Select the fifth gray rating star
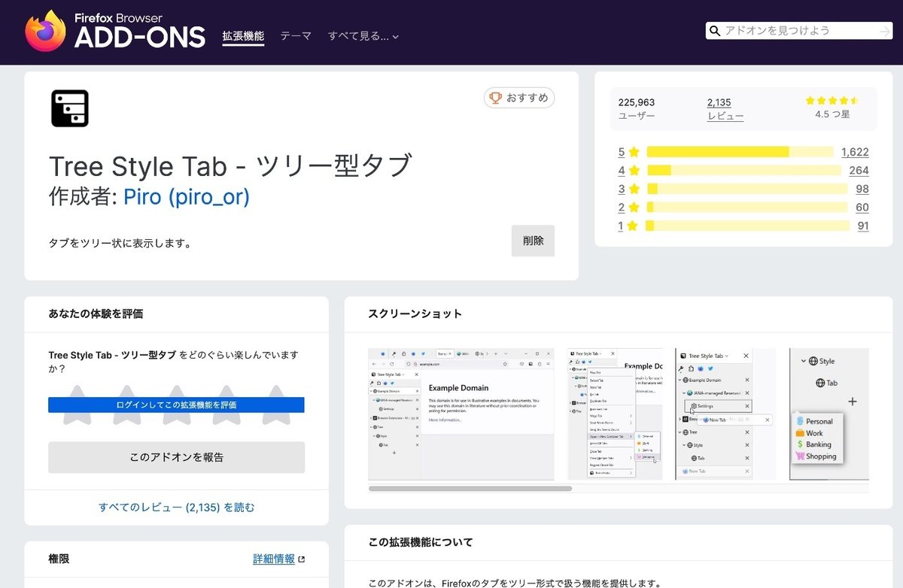Viewport: 903px width, 588px height. point(278,404)
